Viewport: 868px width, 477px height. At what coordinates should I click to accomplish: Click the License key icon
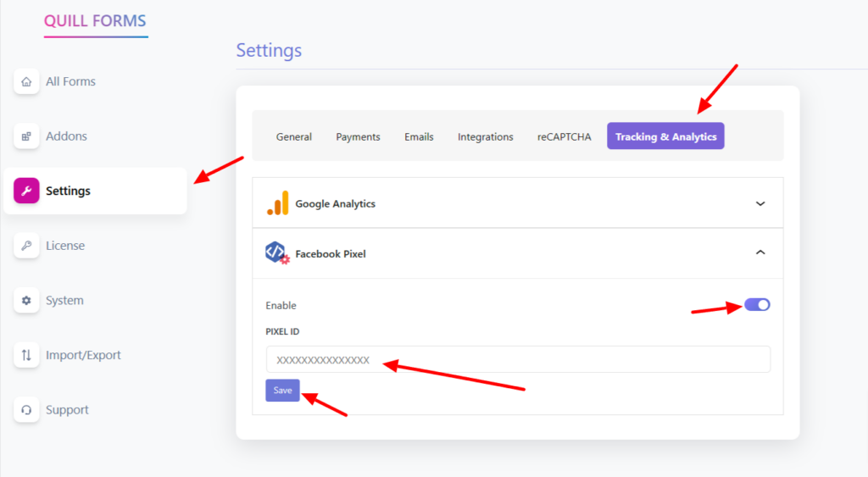click(26, 246)
